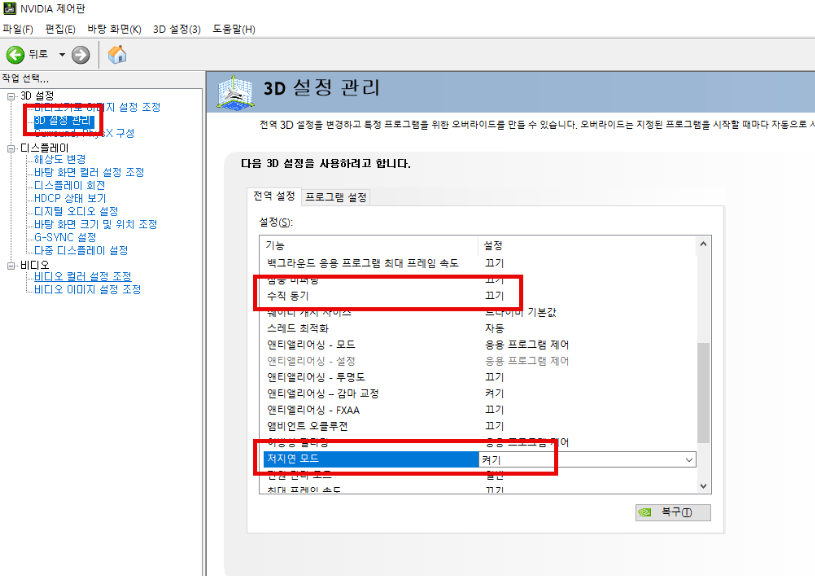Open HDCP 상태 보기 page
Viewport: 815px width, 576px height.
(x=70, y=198)
